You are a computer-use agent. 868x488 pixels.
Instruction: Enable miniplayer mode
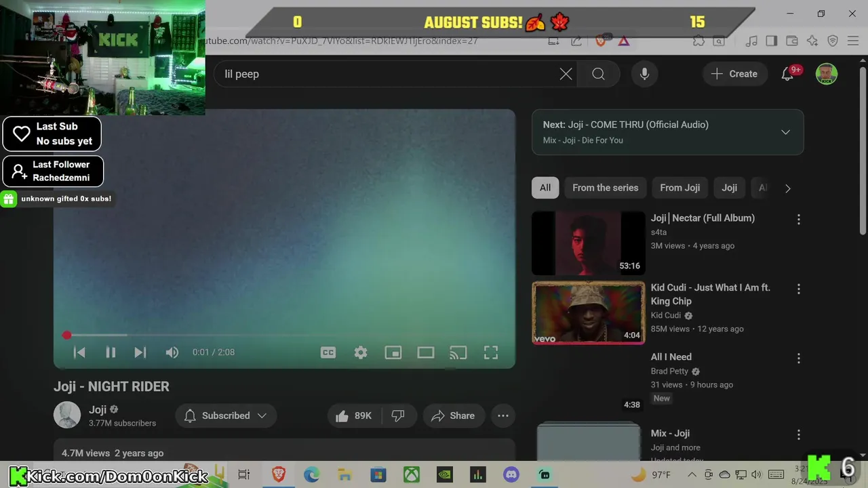click(393, 352)
